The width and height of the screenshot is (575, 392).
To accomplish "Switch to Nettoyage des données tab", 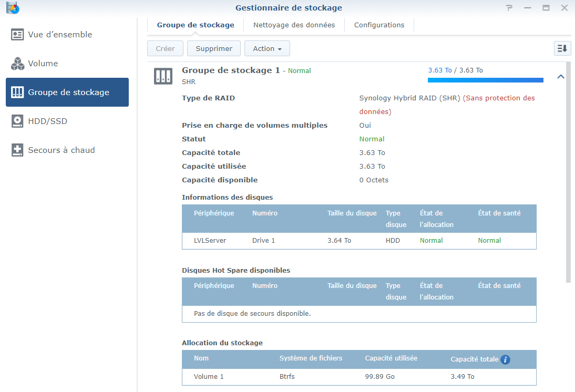I will pos(294,25).
